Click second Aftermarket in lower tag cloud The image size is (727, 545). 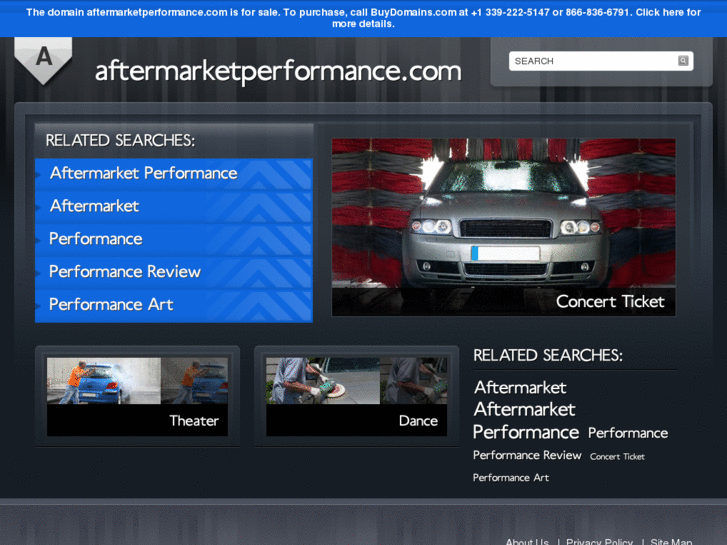(x=524, y=410)
